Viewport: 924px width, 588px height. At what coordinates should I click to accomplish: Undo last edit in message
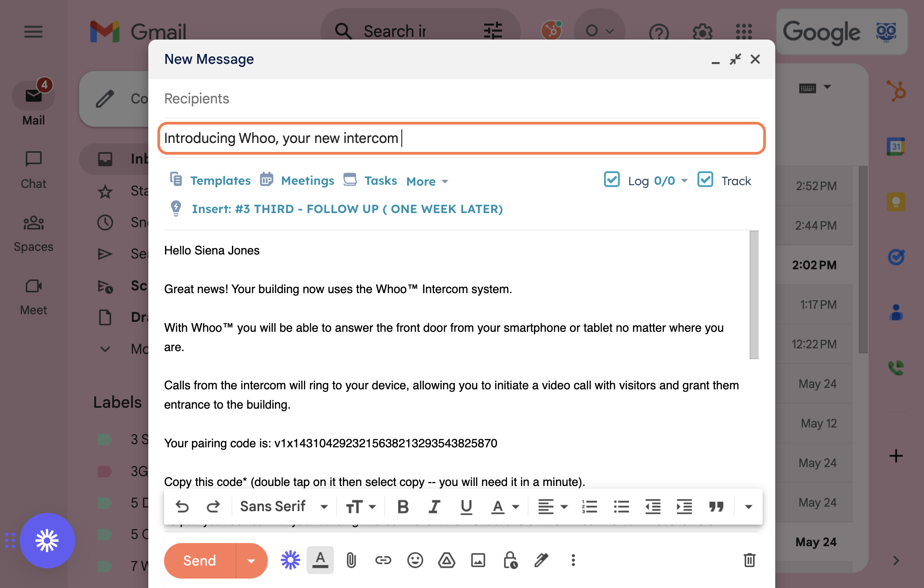182,507
